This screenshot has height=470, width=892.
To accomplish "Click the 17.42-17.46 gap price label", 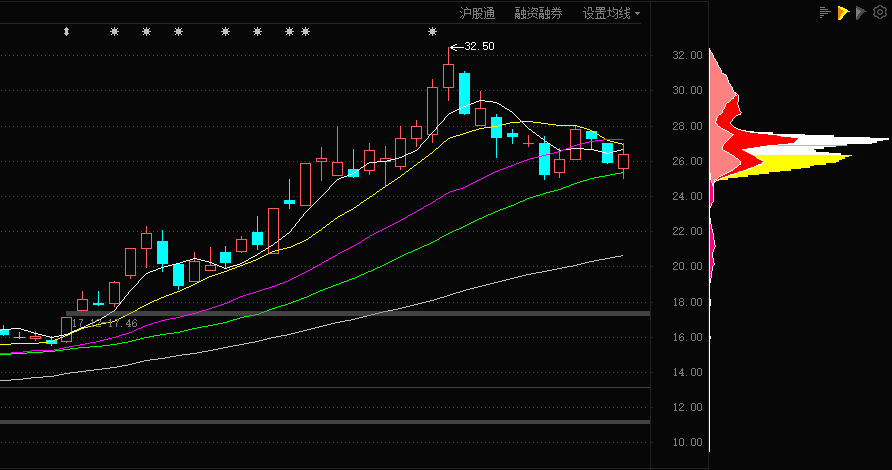I will (x=105, y=323).
